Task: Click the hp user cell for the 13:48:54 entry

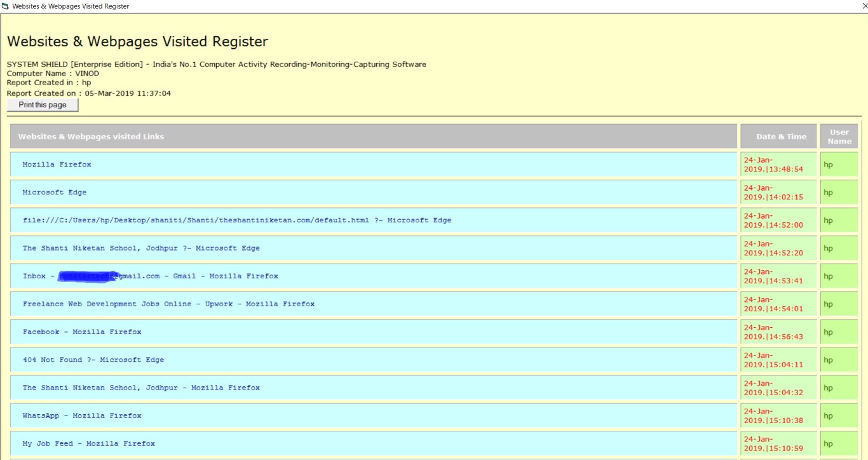Action: coord(839,165)
